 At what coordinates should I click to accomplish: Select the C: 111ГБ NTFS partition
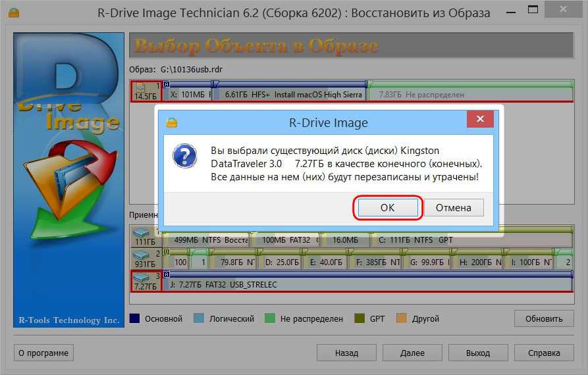coord(471,240)
